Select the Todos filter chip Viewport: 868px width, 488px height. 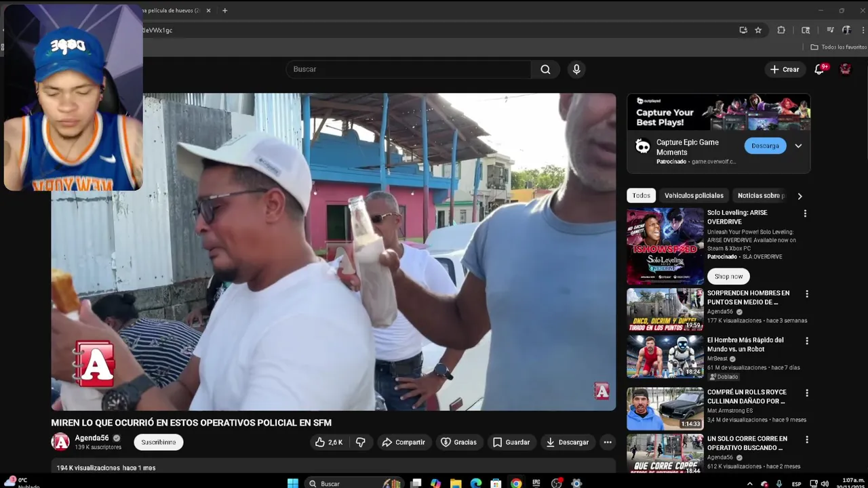pyautogui.click(x=641, y=196)
